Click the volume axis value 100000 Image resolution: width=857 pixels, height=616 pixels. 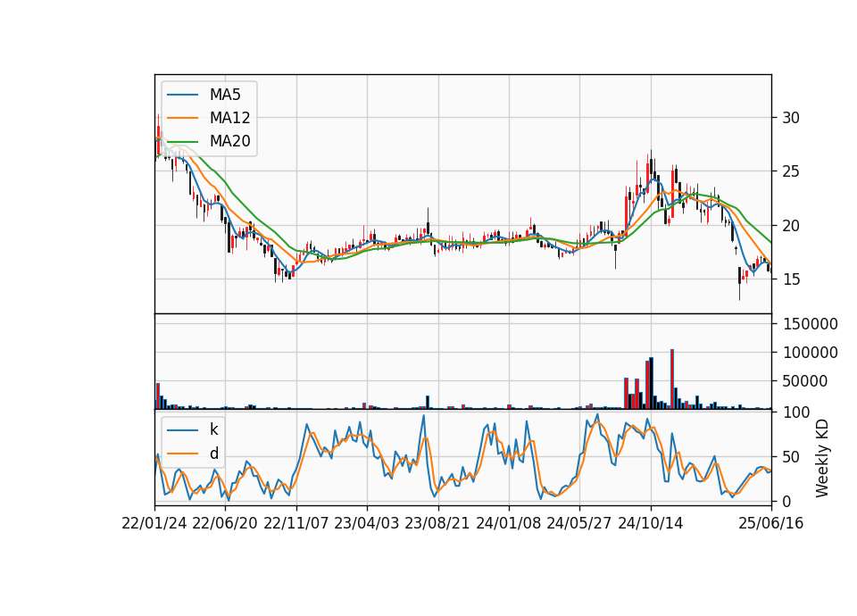811,353
